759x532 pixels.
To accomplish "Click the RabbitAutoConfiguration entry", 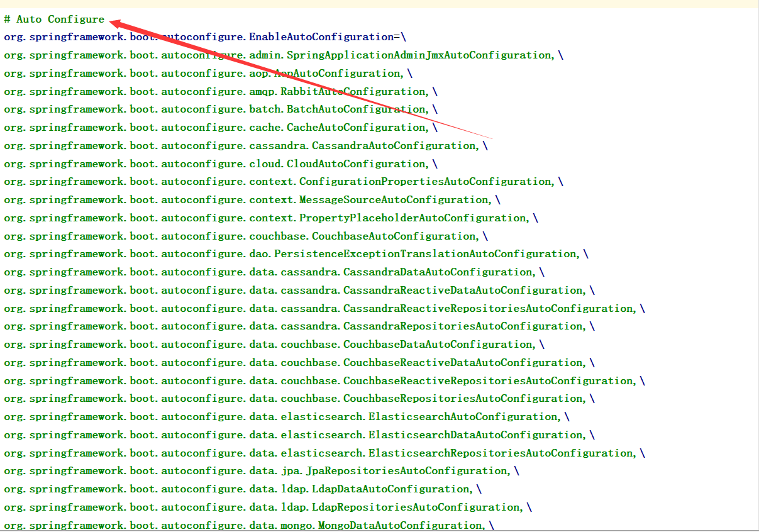I will (x=221, y=91).
